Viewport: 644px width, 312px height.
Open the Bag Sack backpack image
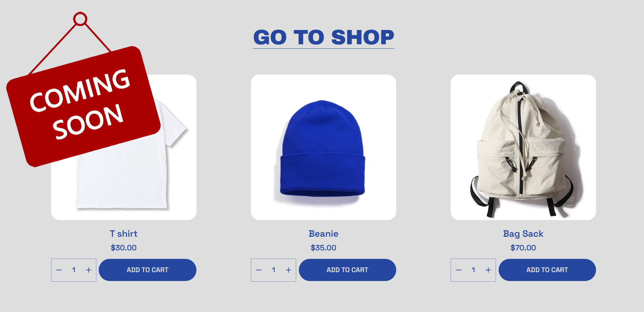[523, 147]
